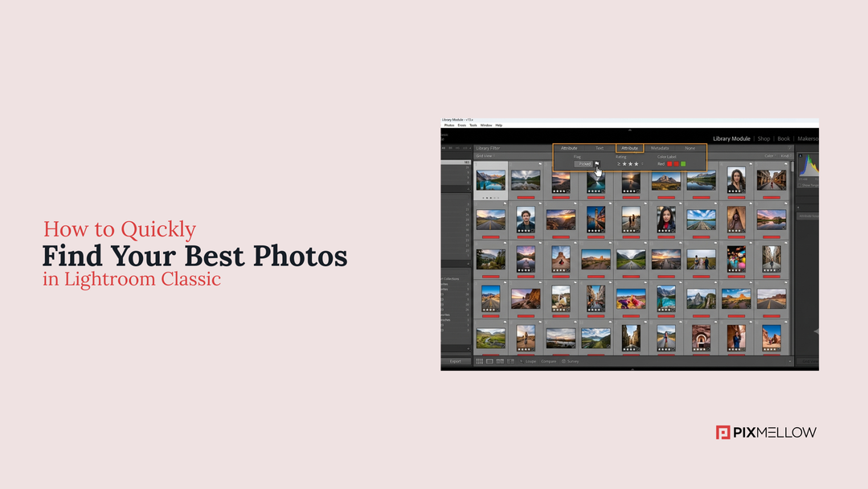Open the Window menu

tap(486, 125)
